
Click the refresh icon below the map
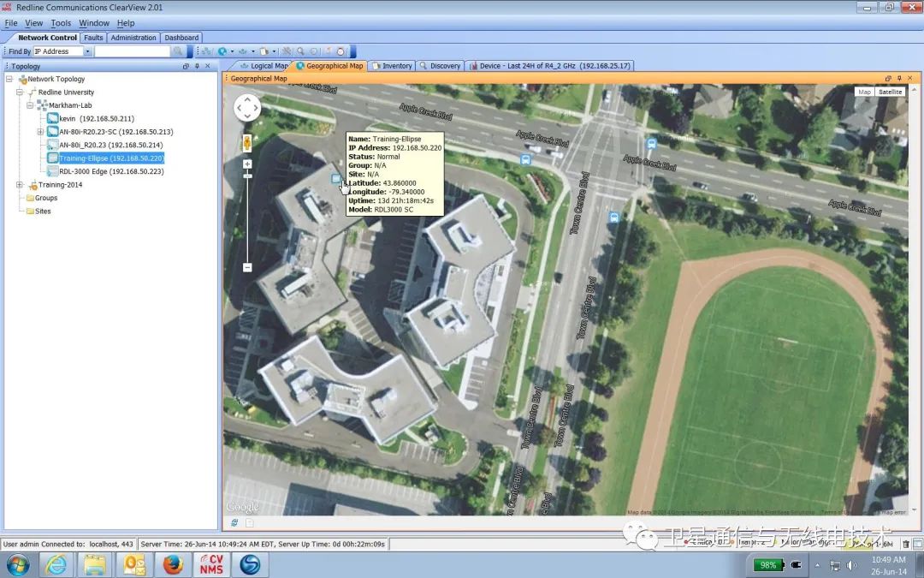pyautogui.click(x=234, y=523)
